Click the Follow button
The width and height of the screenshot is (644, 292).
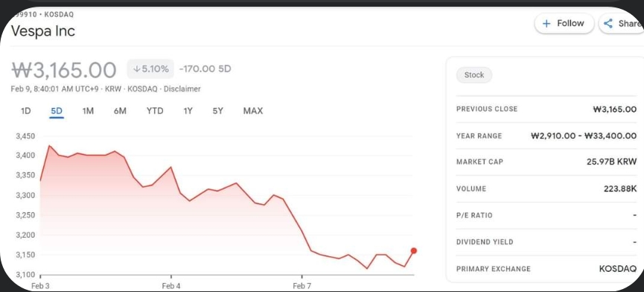click(x=564, y=24)
